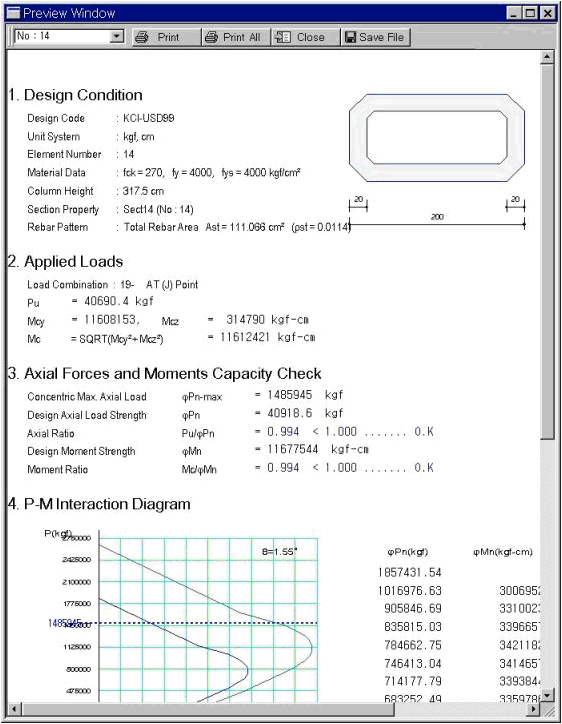Minimize the Preview Window
The width and height of the screenshot is (562, 724).
click(x=514, y=13)
